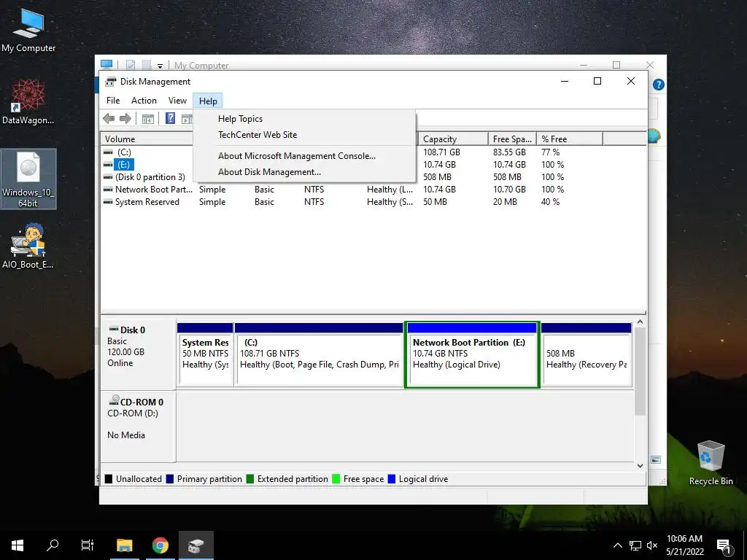Image resolution: width=747 pixels, height=560 pixels.
Task: Show hidden icons tray chevron
Action: pyautogui.click(x=617, y=545)
